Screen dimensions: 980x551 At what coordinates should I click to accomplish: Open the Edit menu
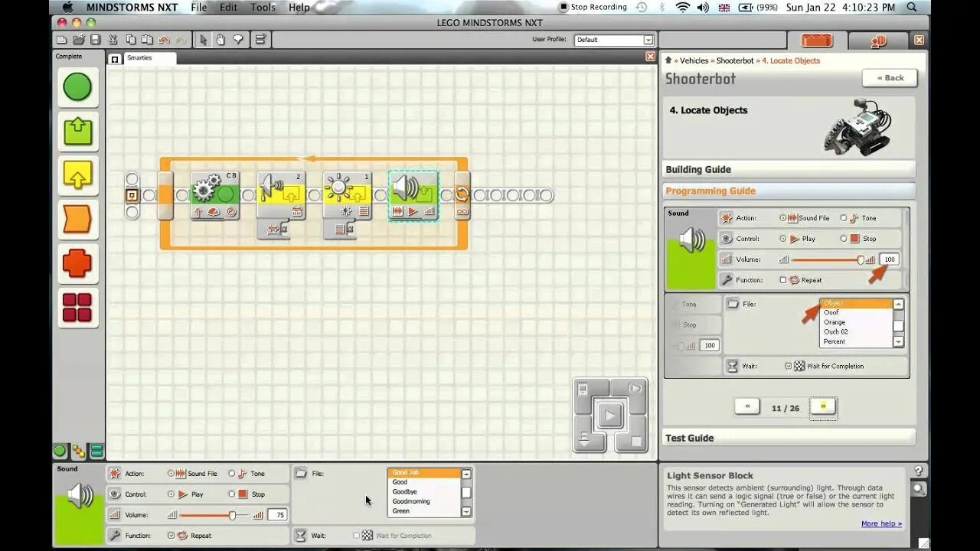228,7
